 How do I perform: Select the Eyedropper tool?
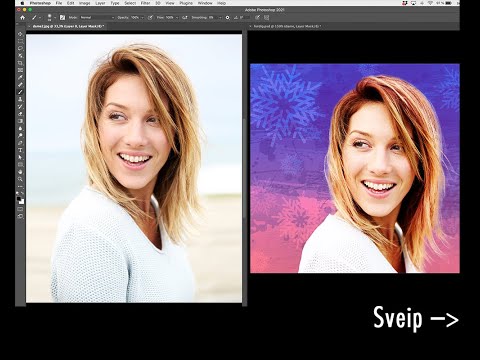[x=20, y=78]
